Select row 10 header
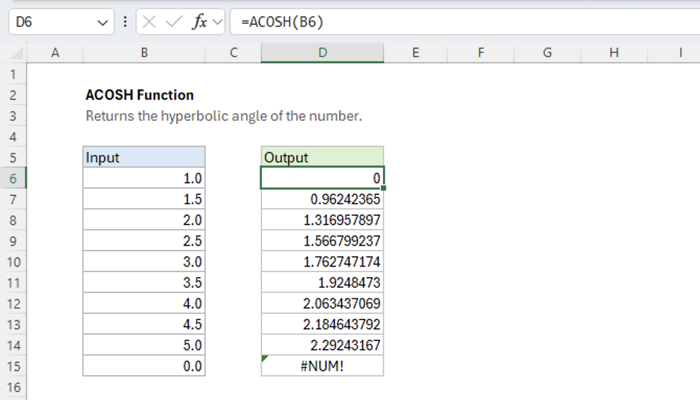This screenshot has width=700, height=400. click(x=13, y=262)
